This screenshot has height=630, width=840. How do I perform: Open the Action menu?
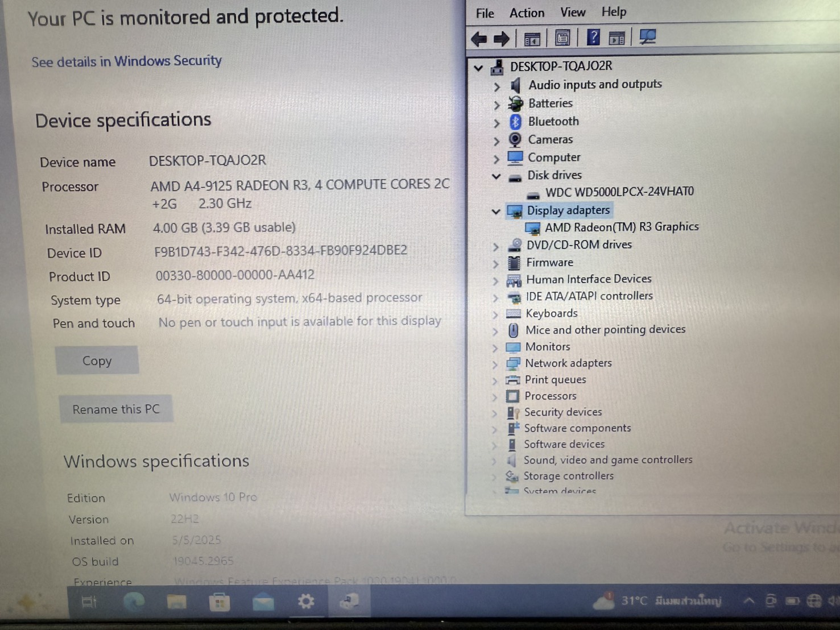click(526, 13)
